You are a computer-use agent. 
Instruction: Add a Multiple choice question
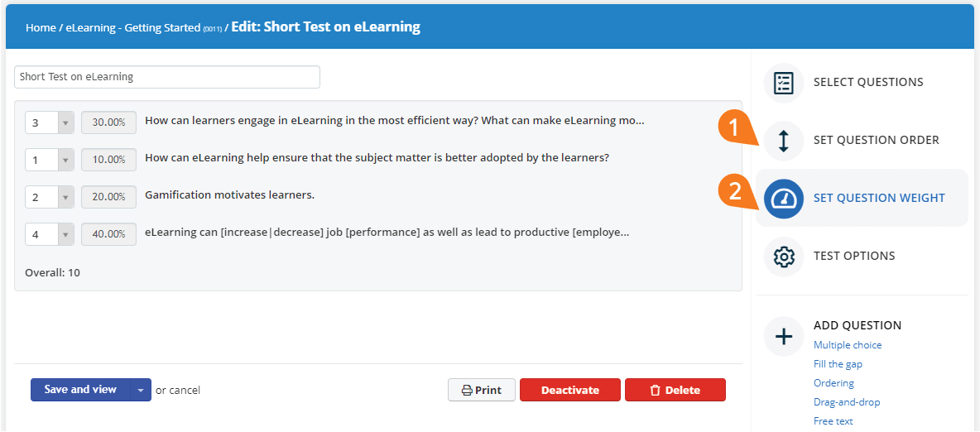pyautogui.click(x=848, y=345)
